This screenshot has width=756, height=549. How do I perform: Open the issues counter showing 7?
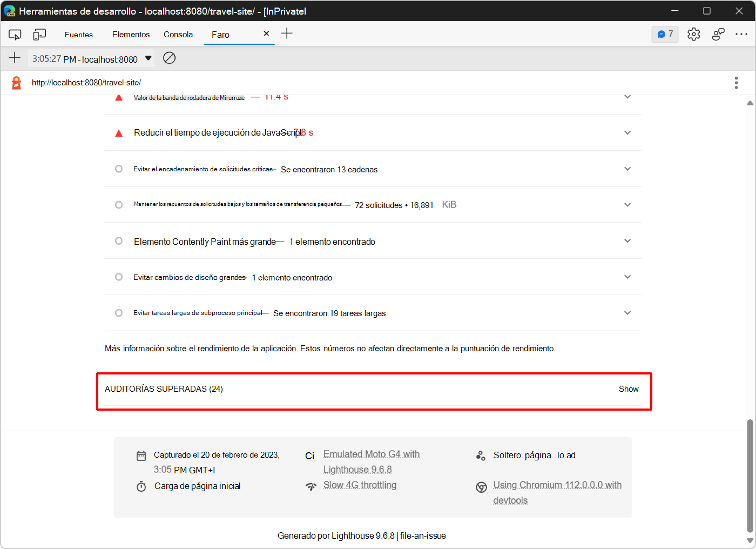click(665, 34)
